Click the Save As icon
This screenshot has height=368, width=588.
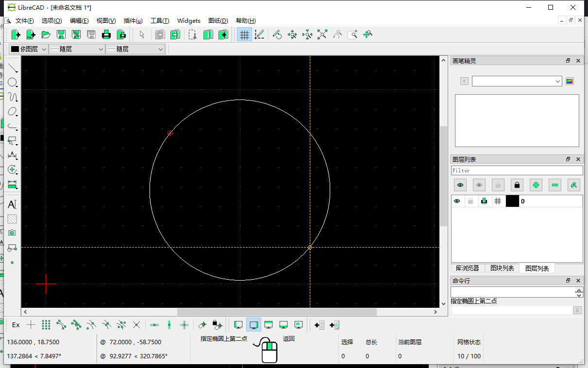[x=76, y=34]
